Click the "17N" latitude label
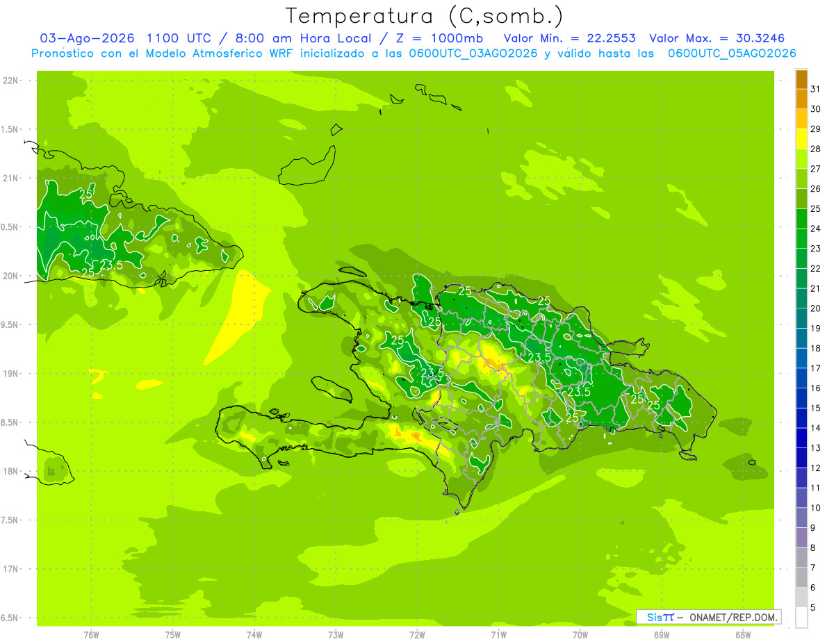The height and width of the screenshot is (644, 834). coord(10,569)
